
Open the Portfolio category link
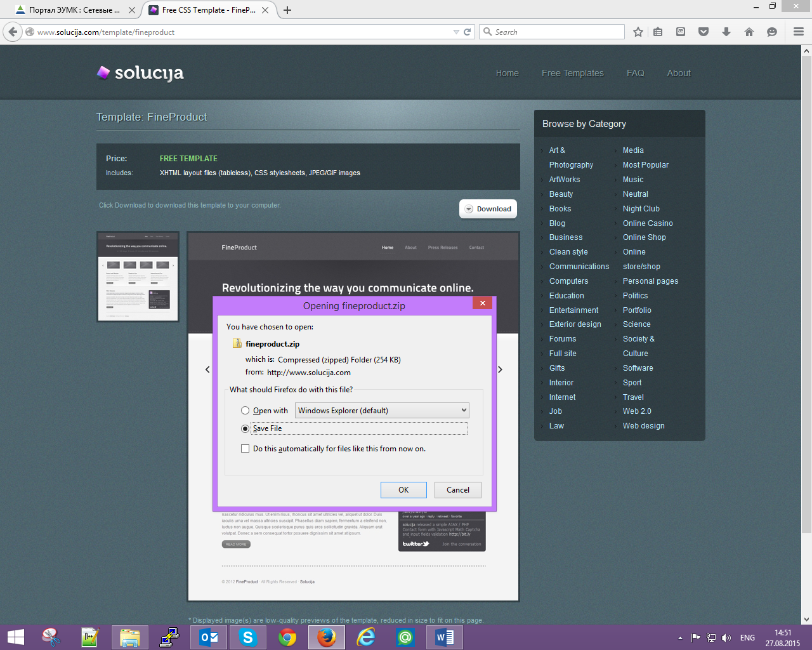pyautogui.click(x=637, y=310)
